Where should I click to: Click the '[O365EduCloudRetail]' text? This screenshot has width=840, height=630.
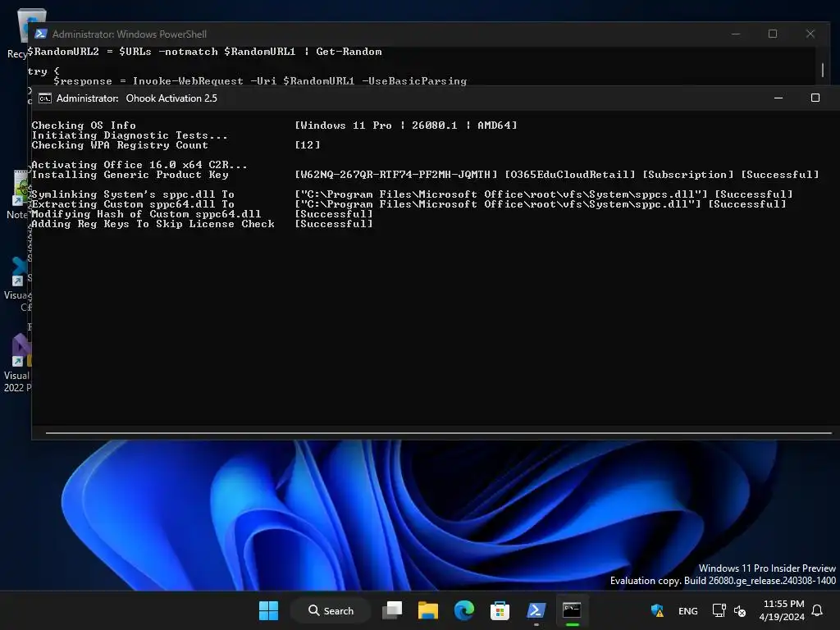click(x=570, y=175)
